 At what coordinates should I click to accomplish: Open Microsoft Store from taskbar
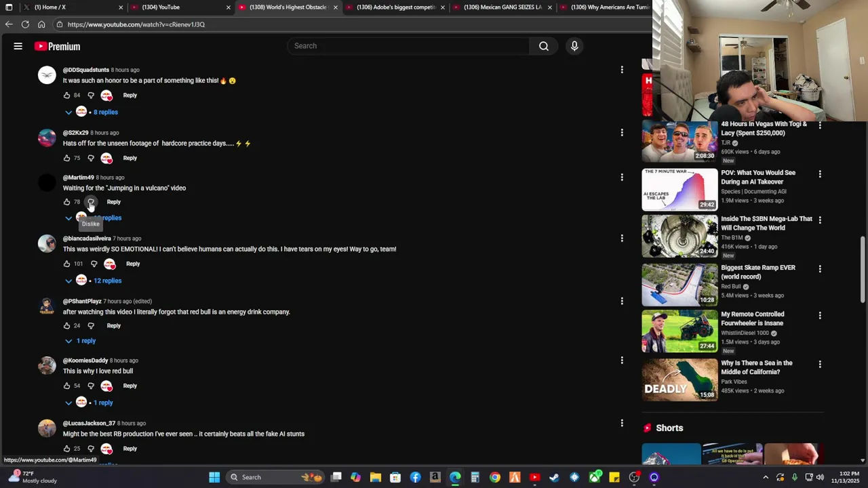395,477
